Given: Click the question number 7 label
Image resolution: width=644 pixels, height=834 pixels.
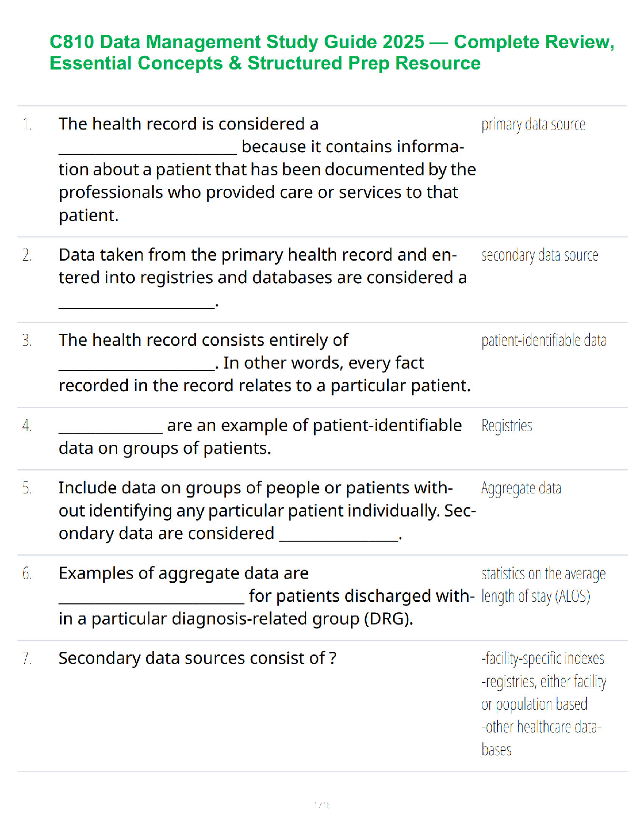Looking at the screenshot, I should click(x=27, y=658).
